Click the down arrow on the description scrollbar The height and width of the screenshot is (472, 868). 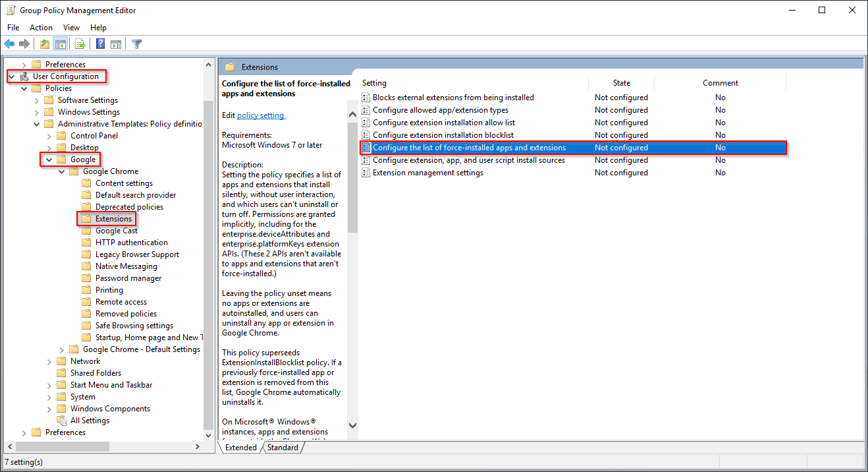click(352, 425)
